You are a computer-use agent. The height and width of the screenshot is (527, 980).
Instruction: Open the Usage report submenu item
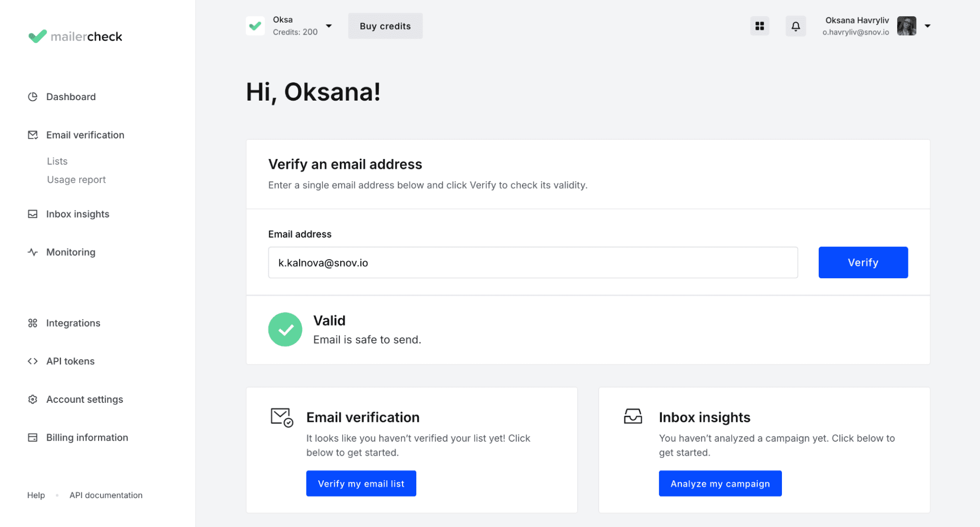pyautogui.click(x=76, y=180)
